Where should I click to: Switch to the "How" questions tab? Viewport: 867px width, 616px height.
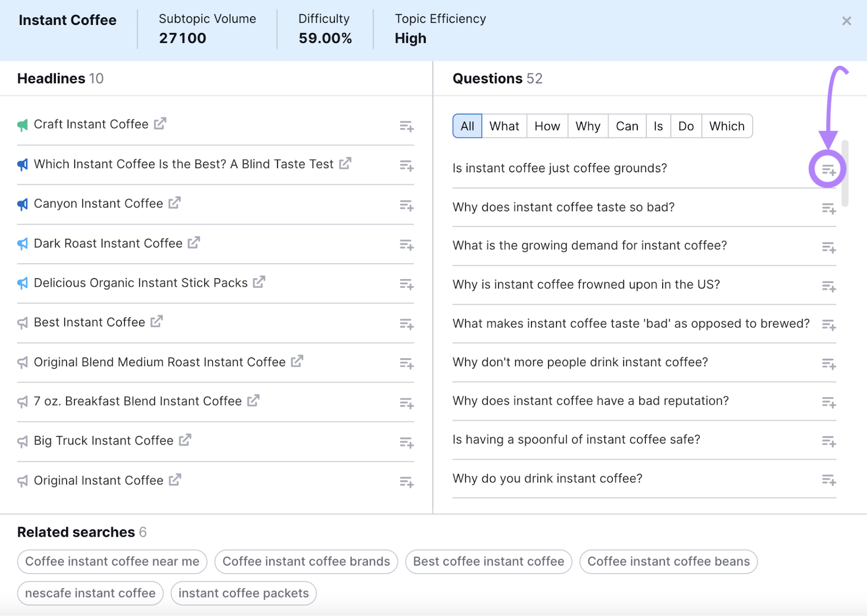[x=547, y=126]
